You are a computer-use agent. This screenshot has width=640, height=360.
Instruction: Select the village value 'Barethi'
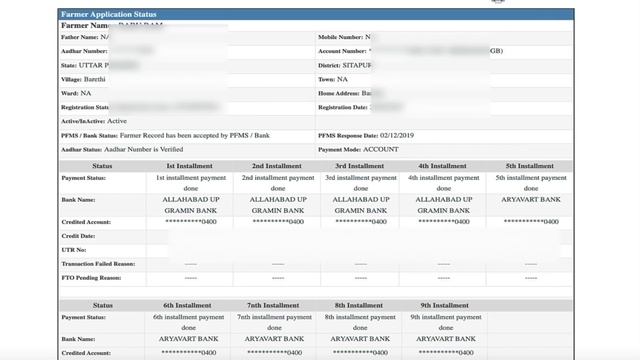[x=95, y=79]
